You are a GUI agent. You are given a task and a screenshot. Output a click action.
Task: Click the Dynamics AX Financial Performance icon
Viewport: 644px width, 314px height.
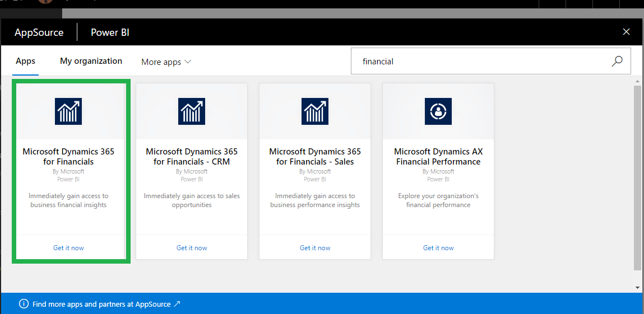[x=438, y=111]
